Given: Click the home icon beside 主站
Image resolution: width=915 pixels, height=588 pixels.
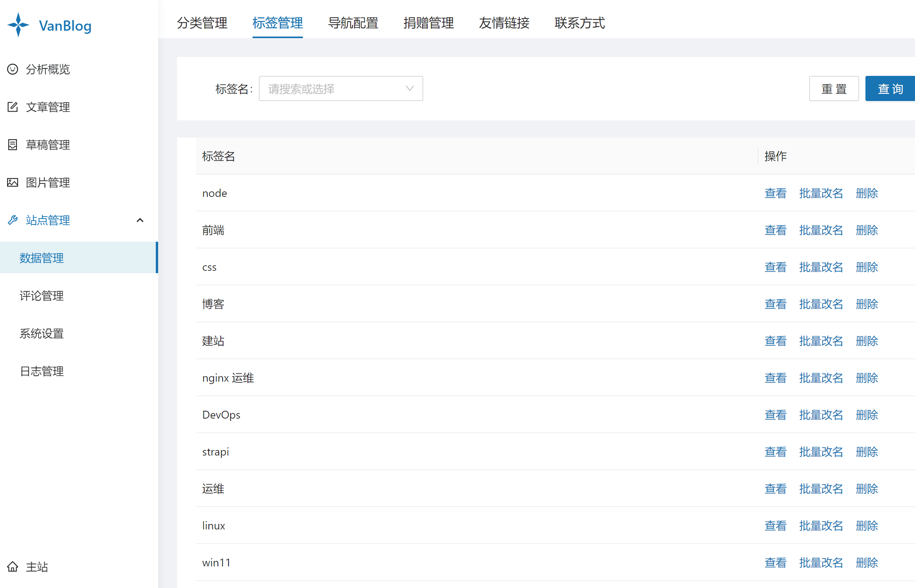Looking at the screenshot, I should tap(13, 566).
